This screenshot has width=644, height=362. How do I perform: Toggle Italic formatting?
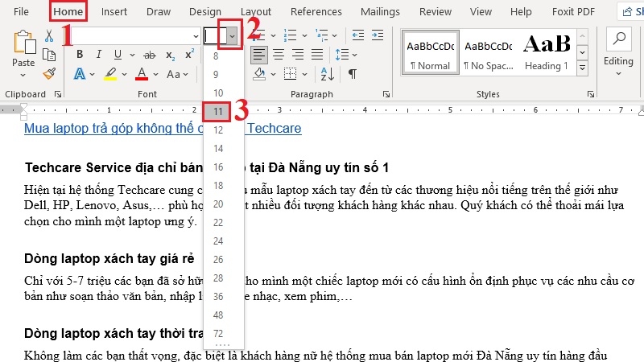click(x=98, y=54)
